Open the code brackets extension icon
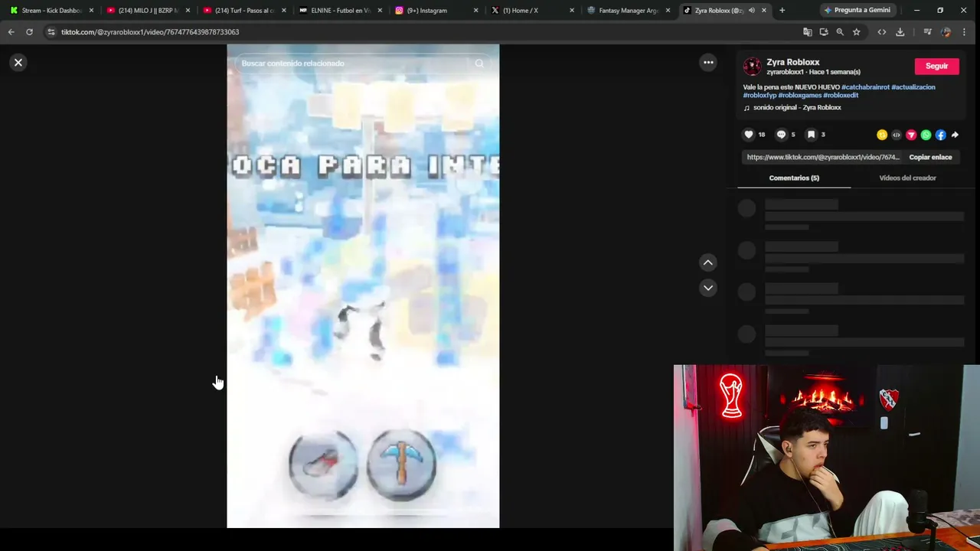Image resolution: width=980 pixels, height=551 pixels. (x=882, y=32)
